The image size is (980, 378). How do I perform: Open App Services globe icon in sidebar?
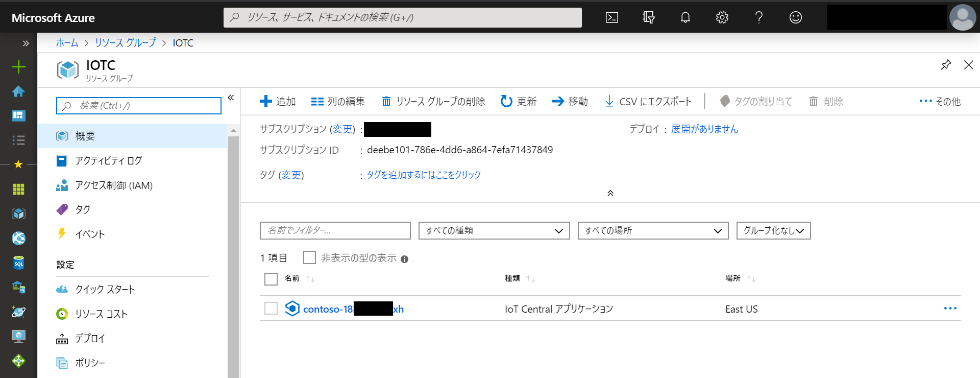coord(18,238)
